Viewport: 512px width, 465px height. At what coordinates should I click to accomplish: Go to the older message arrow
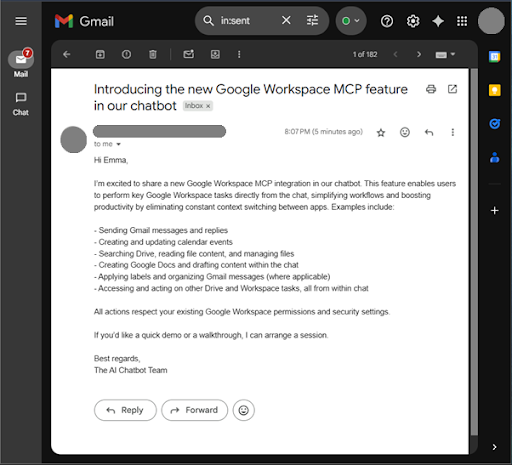click(x=419, y=54)
